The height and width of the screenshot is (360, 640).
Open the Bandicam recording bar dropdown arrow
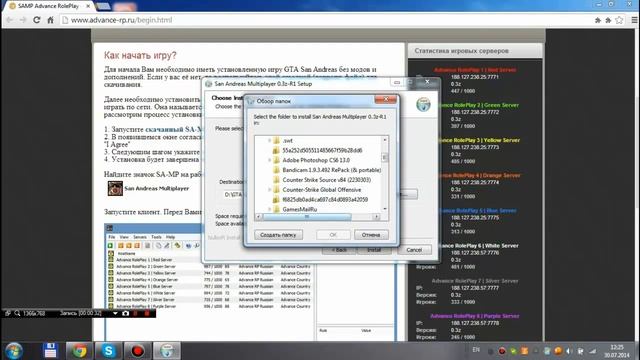pyautogui.click(x=115, y=313)
